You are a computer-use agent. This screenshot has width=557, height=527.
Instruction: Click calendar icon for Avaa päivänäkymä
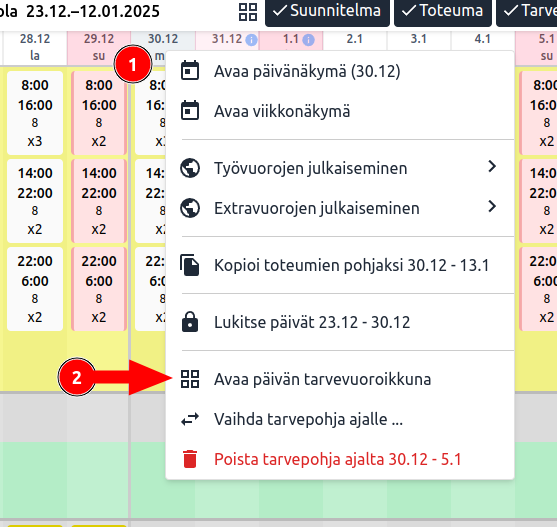[190, 71]
